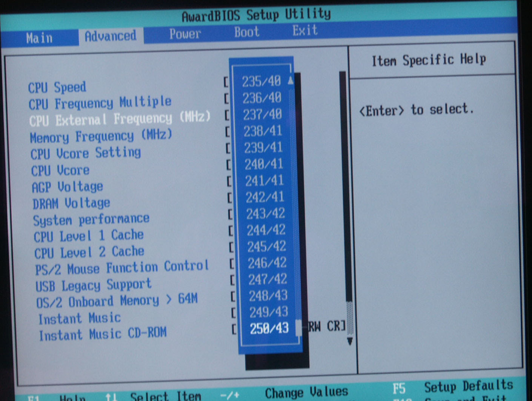Screen dimensions: 532x401
Task: Select the Advanced menu tab
Action: [x=110, y=36]
